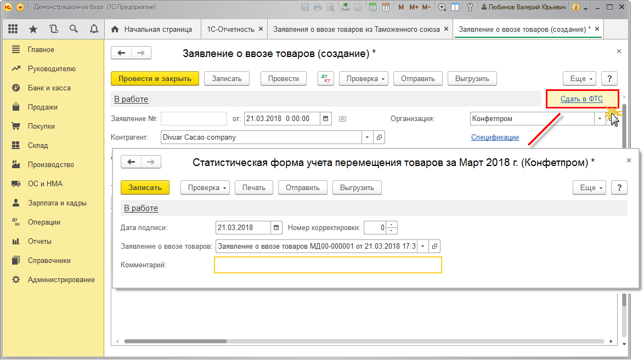Click Отправить button in Статистическая форма
The width and height of the screenshot is (644, 361).
(303, 187)
